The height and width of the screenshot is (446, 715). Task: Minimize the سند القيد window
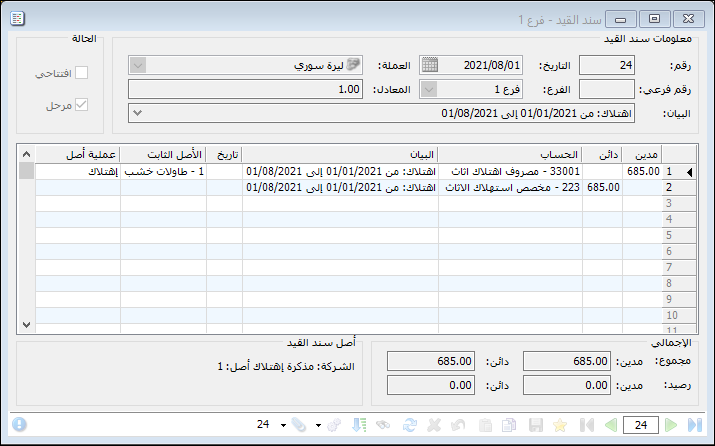click(x=620, y=19)
